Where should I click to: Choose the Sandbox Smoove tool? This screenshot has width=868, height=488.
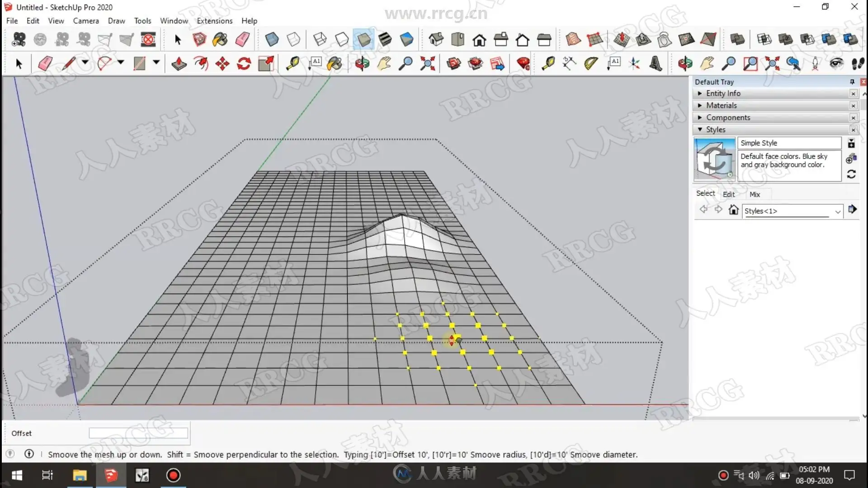pos(622,40)
